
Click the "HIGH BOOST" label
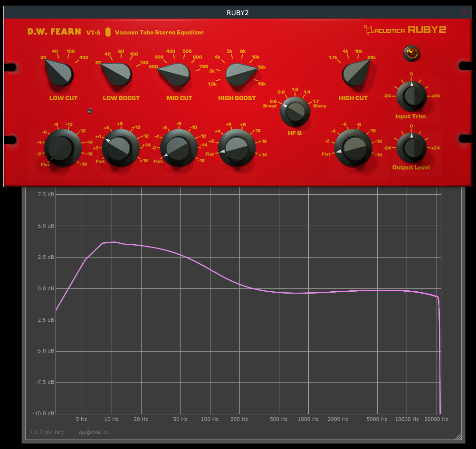237,98
